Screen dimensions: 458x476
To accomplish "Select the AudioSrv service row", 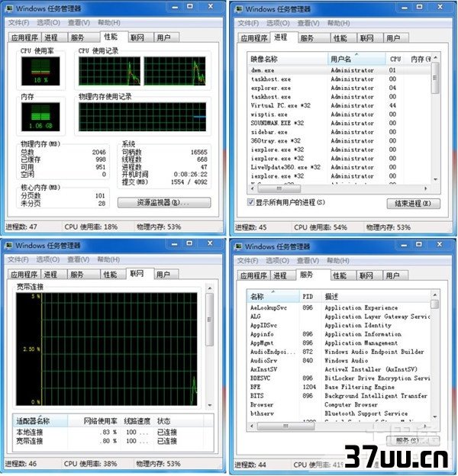I will (339, 361).
